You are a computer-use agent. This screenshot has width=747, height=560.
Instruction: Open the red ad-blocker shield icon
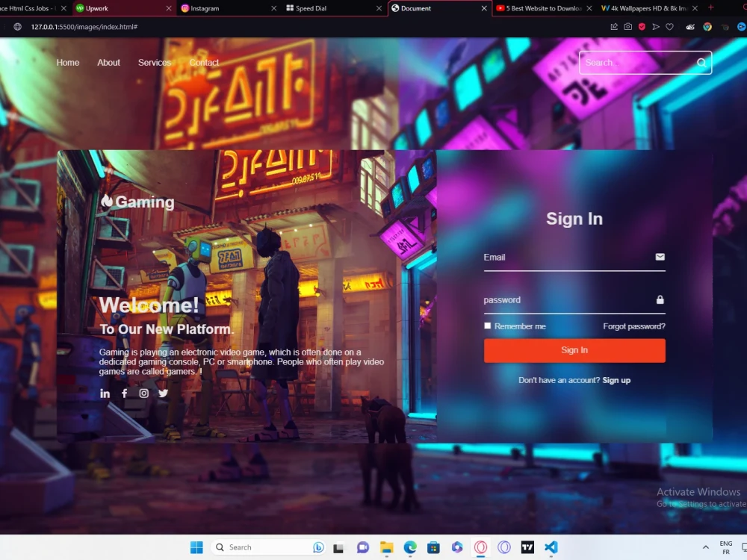pos(642,27)
